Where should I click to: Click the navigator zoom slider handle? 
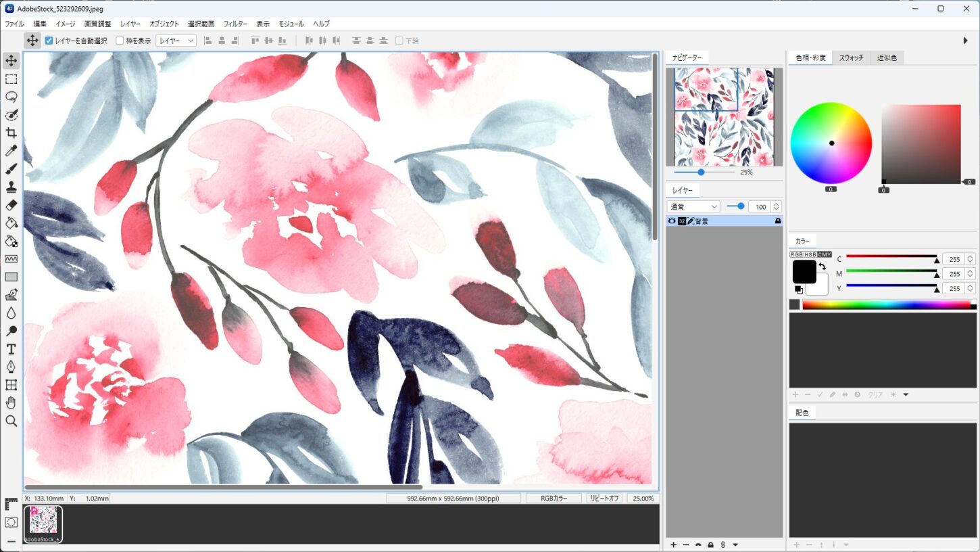coord(701,172)
